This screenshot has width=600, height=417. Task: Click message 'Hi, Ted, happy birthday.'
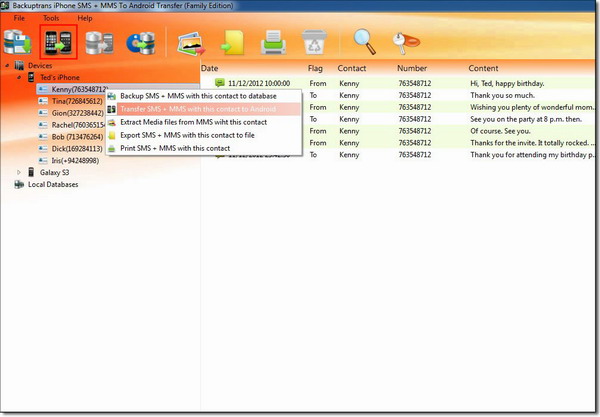(x=507, y=83)
